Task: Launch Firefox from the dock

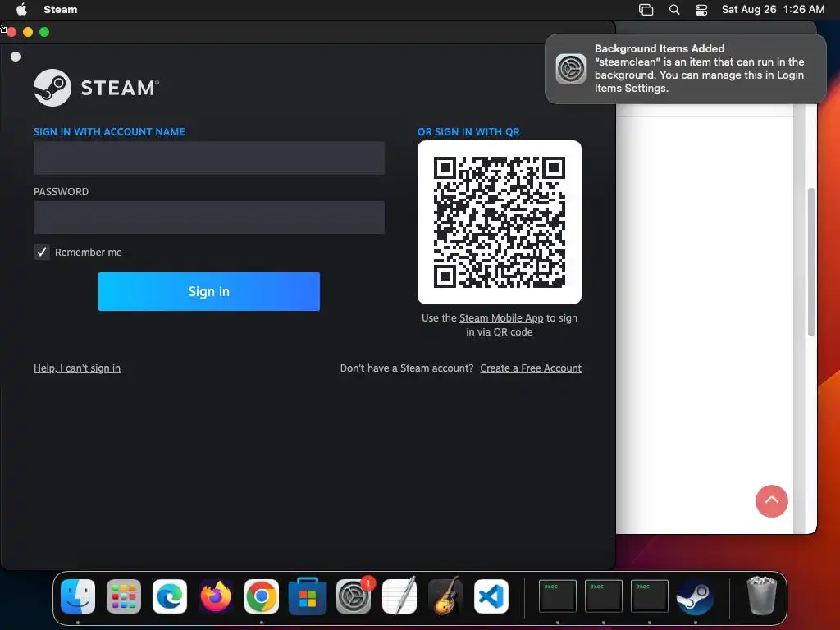Action: point(216,596)
